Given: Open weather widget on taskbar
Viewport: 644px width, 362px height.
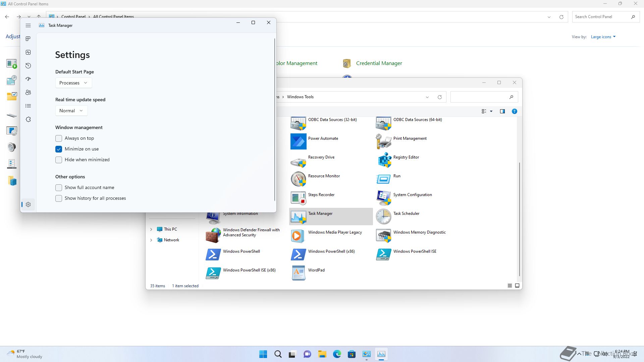Looking at the screenshot, I should point(24,354).
